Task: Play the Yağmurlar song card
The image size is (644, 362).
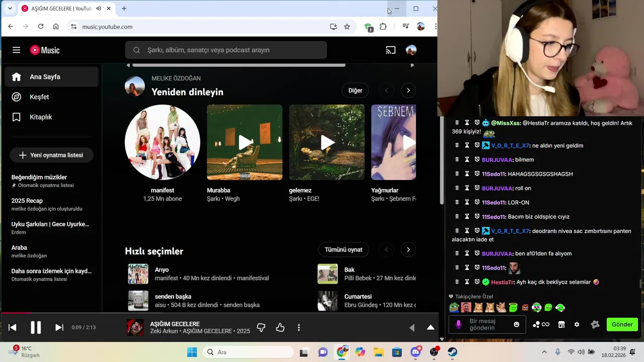Action: click(393, 142)
